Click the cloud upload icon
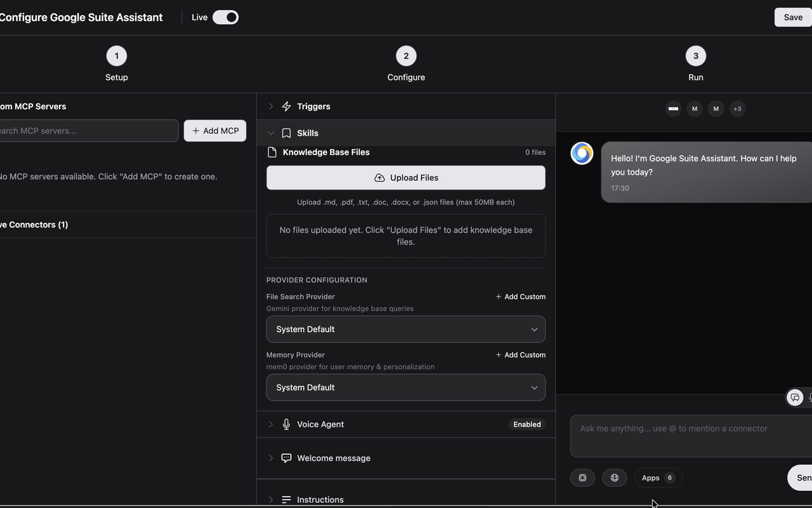 pyautogui.click(x=379, y=178)
